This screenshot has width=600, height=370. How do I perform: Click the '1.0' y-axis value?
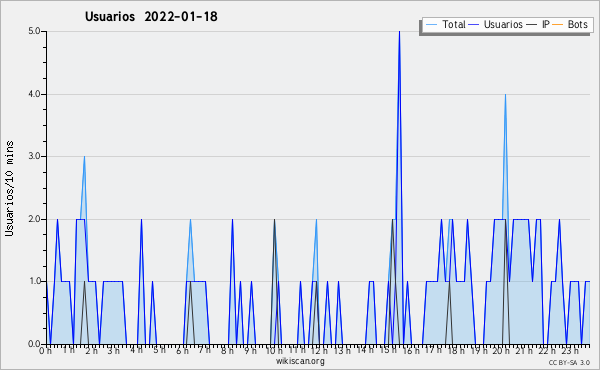tap(34, 282)
